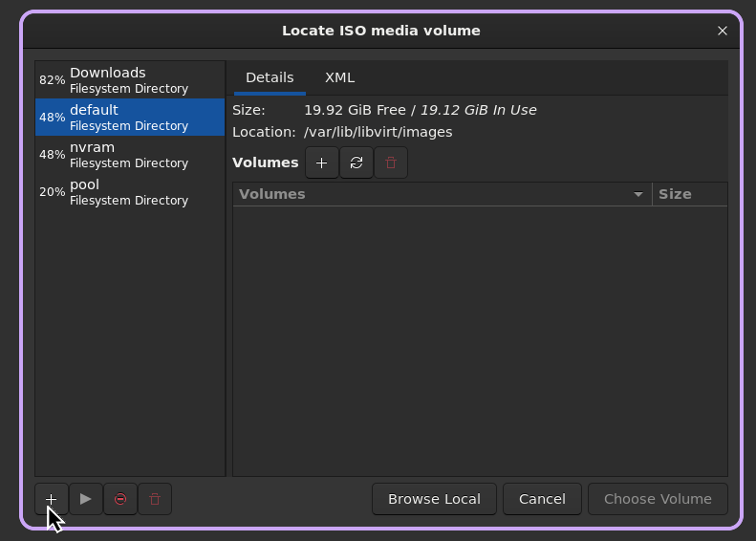Click the delete pool trash icon
This screenshot has height=541, width=756.
pyautogui.click(x=155, y=499)
